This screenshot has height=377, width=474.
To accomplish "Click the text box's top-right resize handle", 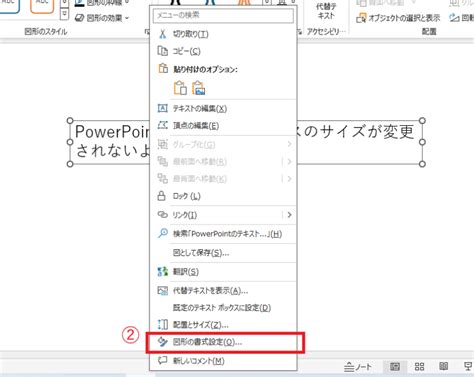I will click(422, 120).
